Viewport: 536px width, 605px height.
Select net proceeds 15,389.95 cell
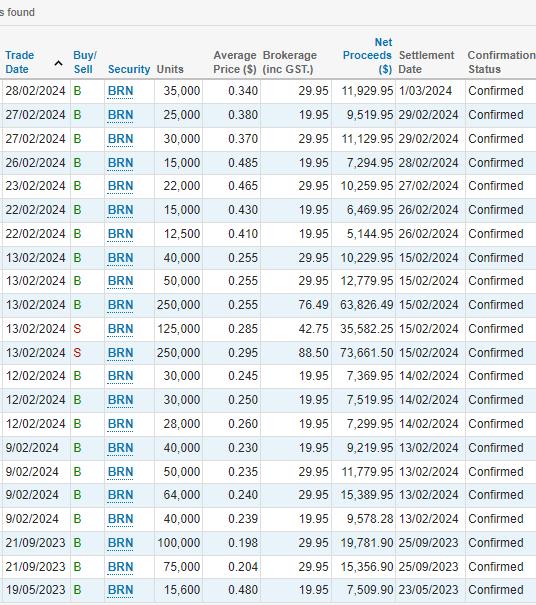click(x=367, y=495)
